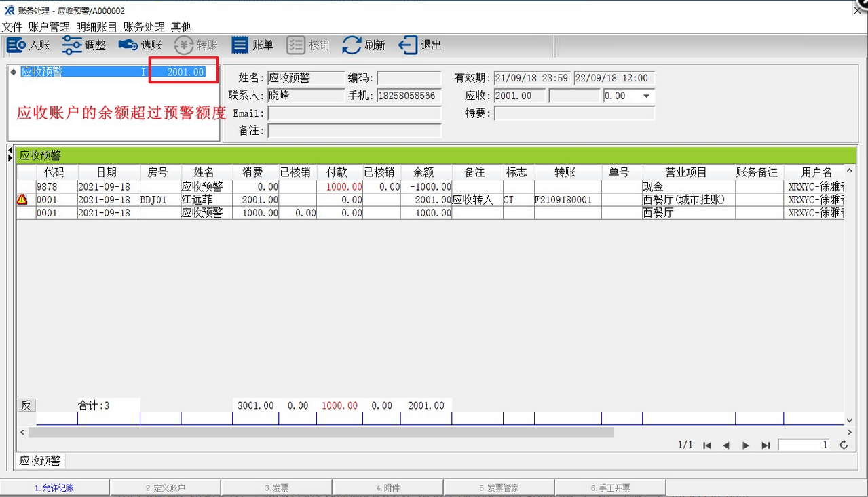This screenshot has width=868, height=497.
Task: Jump to the last page arrow
Action: click(766, 445)
